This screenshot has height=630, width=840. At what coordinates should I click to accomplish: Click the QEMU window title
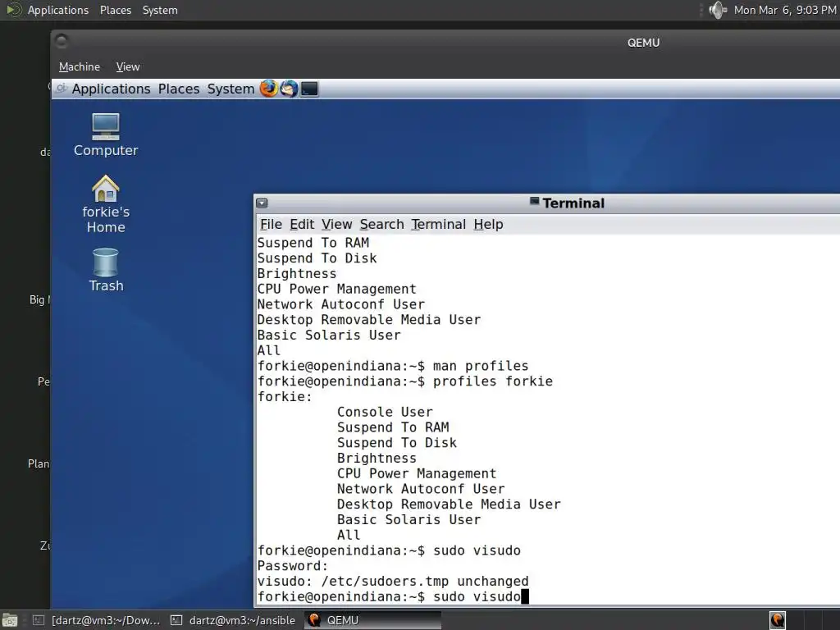[x=643, y=43]
